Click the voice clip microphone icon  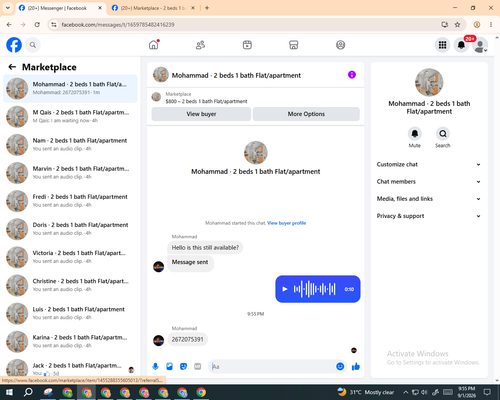tap(155, 367)
